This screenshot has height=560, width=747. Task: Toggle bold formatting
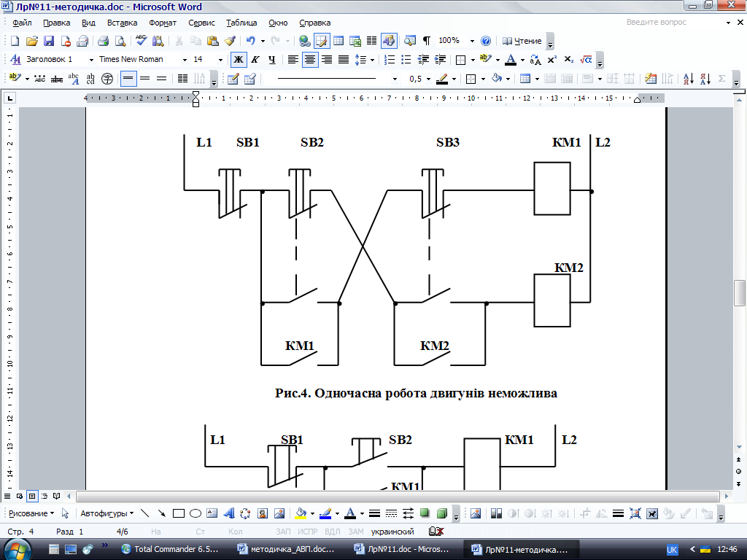[239, 60]
